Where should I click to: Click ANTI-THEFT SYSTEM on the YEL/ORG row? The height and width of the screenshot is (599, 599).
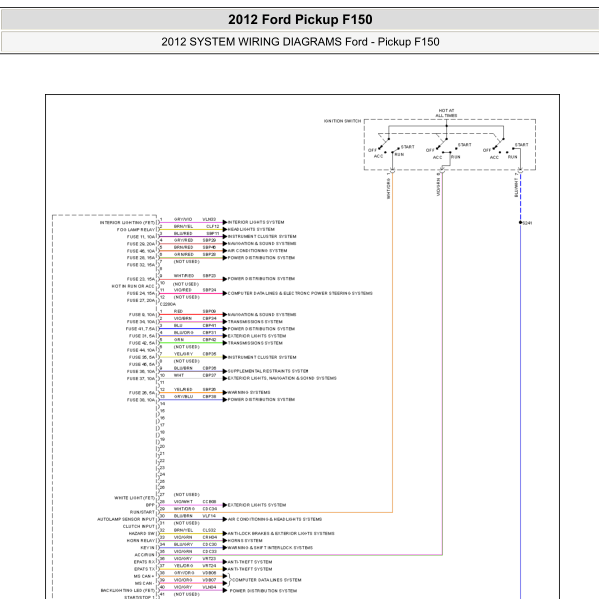pyautogui.click(x=250, y=569)
